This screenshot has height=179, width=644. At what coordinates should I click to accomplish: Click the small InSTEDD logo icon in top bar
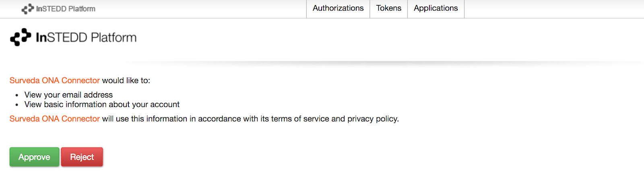(x=27, y=9)
